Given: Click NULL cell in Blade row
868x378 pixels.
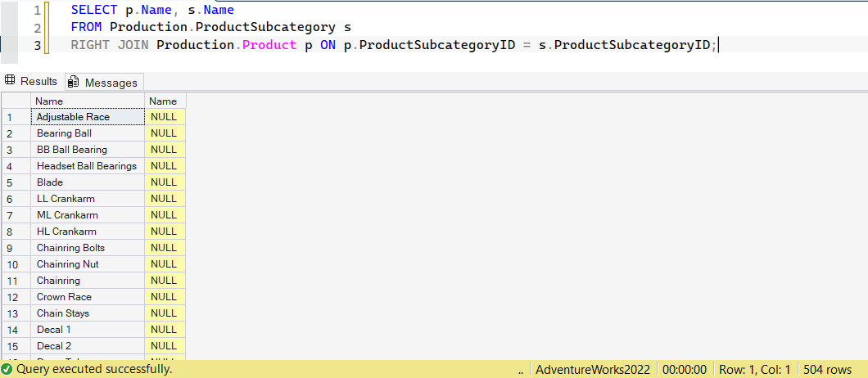Looking at the screenshot, I should 165,182.
